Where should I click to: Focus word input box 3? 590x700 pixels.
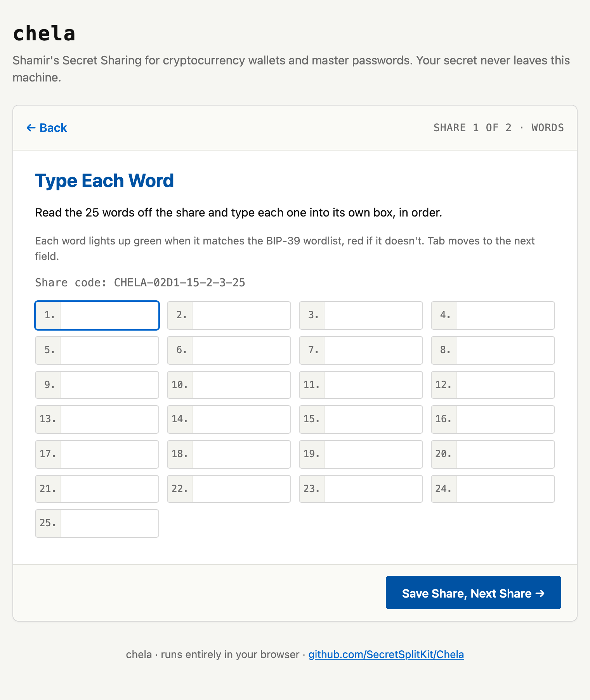click(x=373, y=315)
